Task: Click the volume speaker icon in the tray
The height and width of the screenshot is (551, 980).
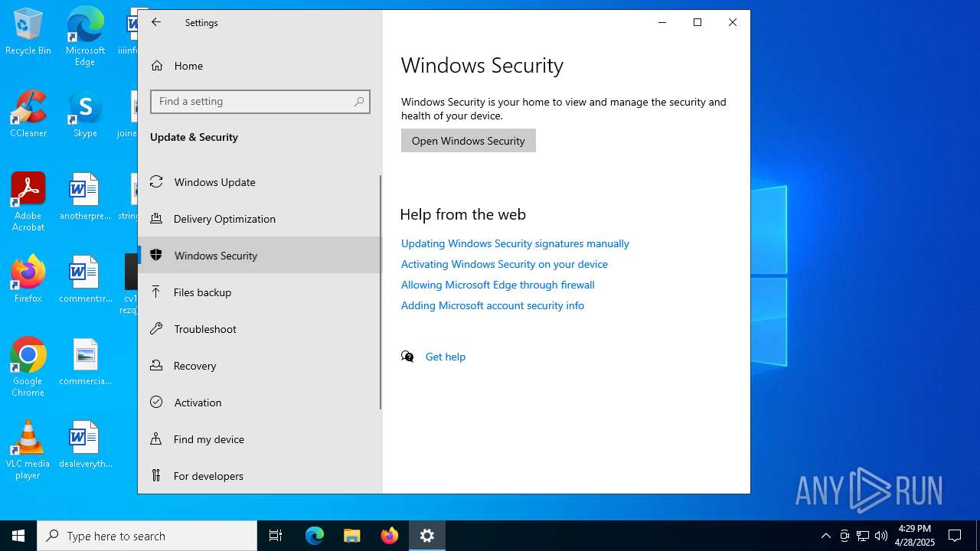Action: tap(881, 536)
